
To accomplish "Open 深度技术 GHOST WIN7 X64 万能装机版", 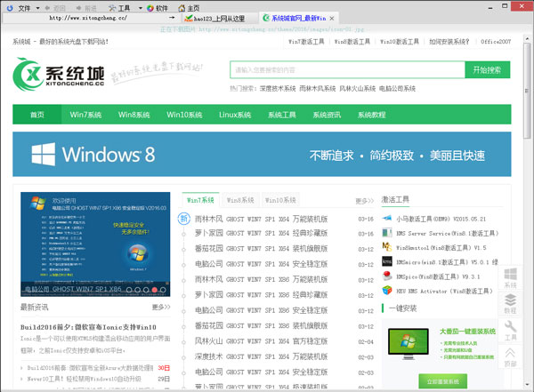I will 261,356.
